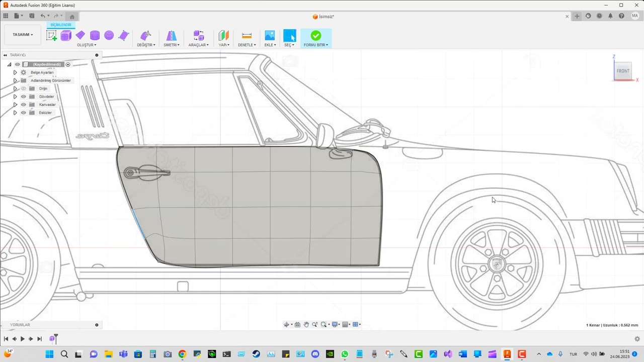Open Google Chrome from the taskbar

click(x=182, y=354)
